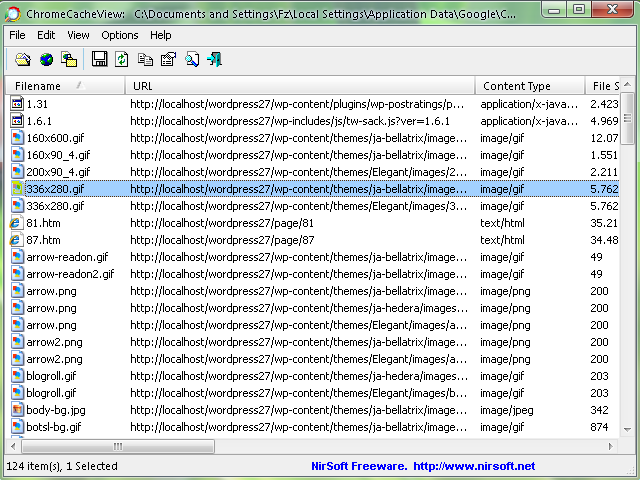Open the Edit menu
The image size is (640, 480).
[x=46, y=35]
